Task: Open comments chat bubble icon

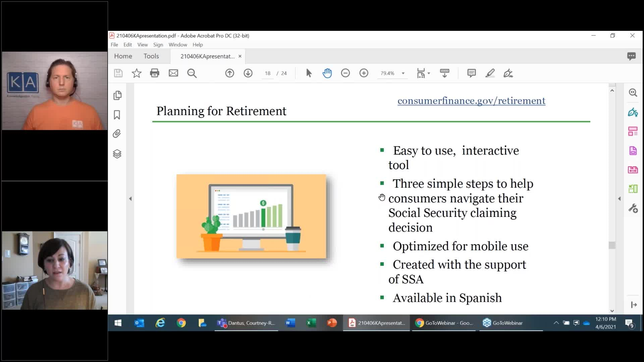Action: coord(631,56)
